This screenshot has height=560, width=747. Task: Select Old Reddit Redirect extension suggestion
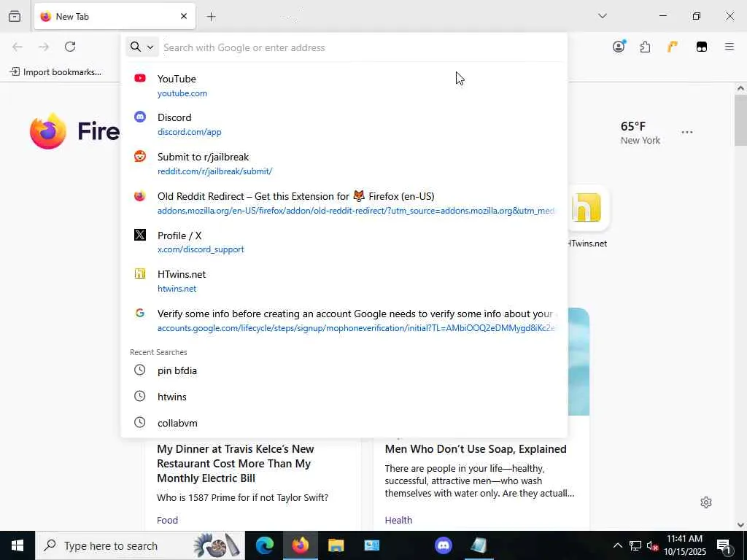344,203
